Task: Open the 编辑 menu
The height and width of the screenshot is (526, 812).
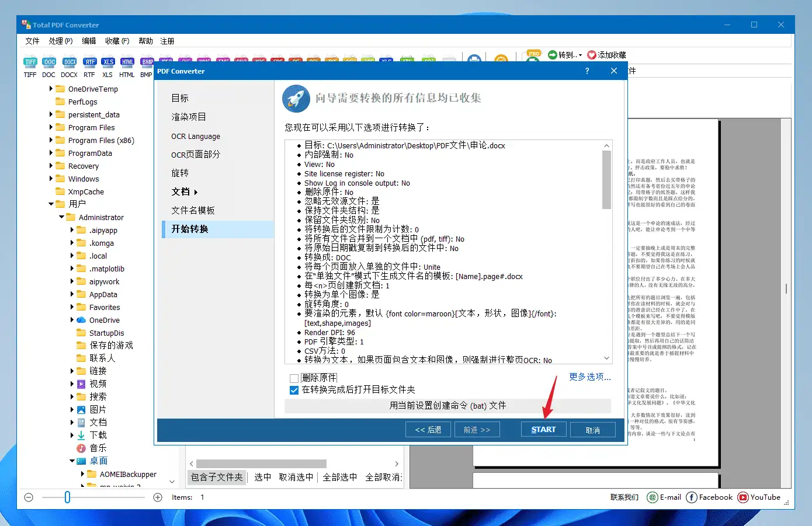Action: point(89,41)
